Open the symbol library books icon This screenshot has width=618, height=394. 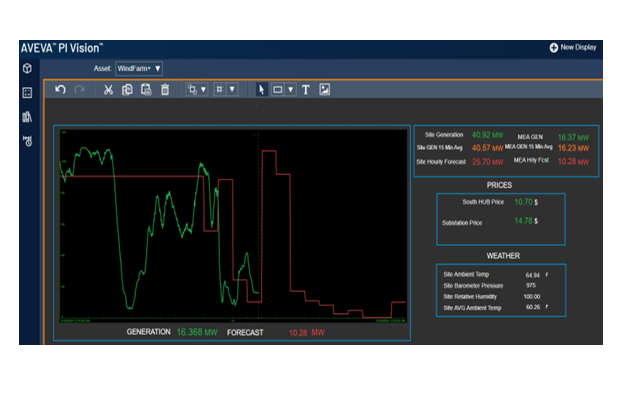(x=27, y=117)
